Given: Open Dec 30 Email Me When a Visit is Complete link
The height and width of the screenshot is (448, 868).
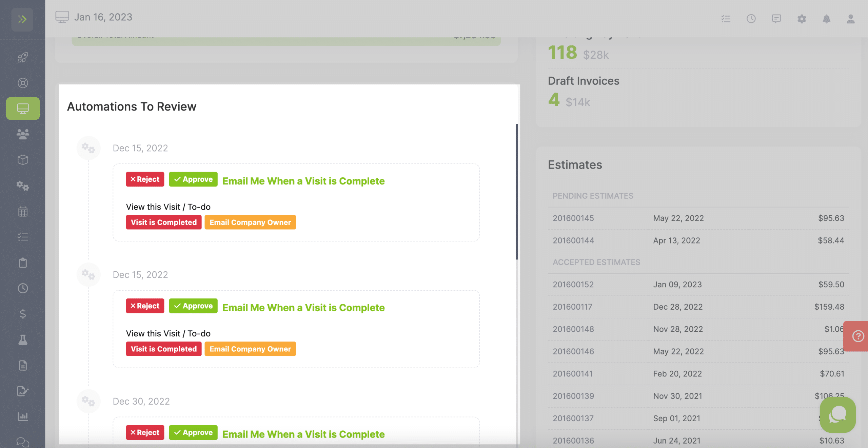Looking at the screenshot, I should pyautogui.click(x=303, y=434).
